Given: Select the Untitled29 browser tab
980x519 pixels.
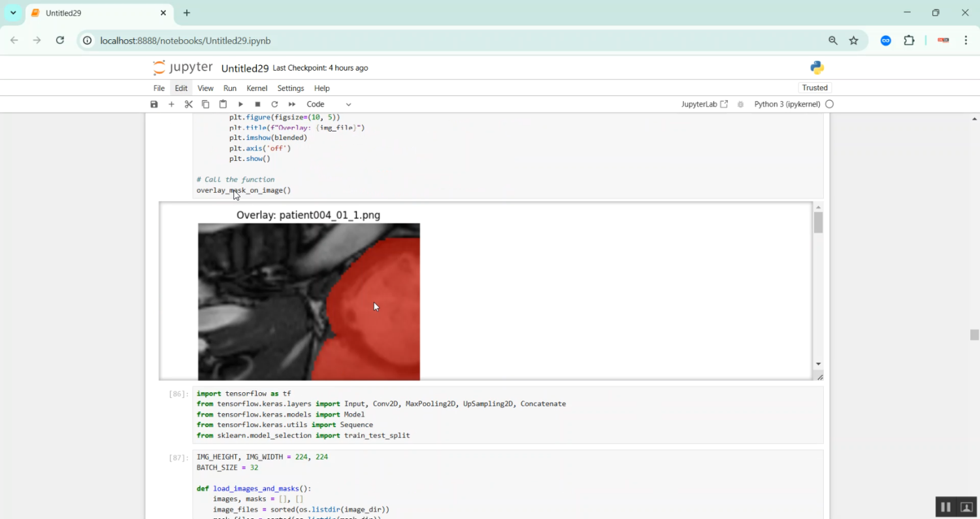Looking at the screenshot, I should click(99, 13).
